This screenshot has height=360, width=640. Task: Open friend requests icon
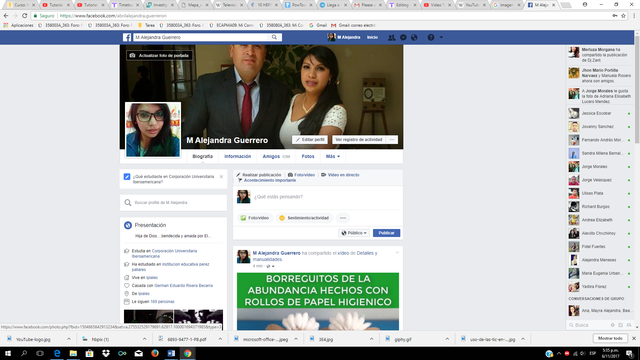coord(391,38)
